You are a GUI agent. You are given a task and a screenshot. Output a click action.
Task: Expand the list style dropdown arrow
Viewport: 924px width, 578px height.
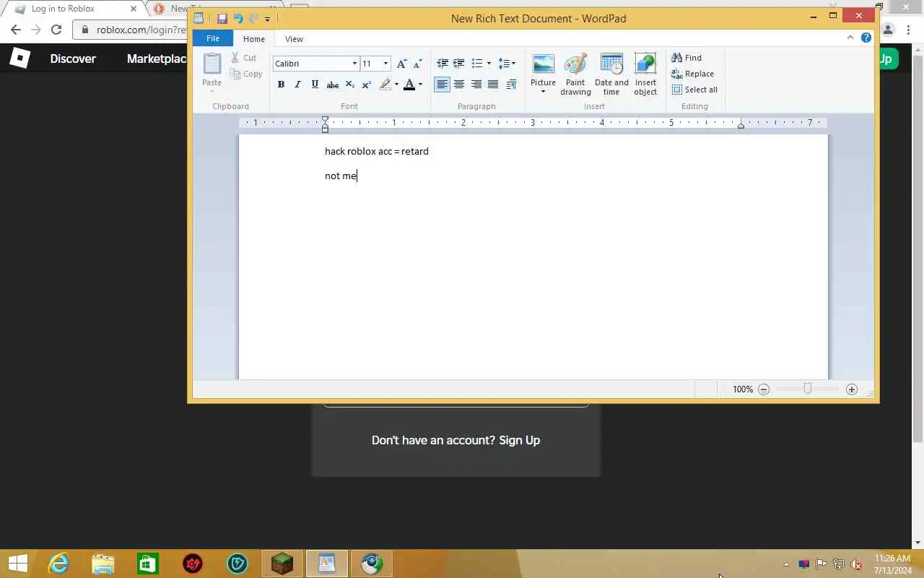pyautogui.click(x=489, y=64)
